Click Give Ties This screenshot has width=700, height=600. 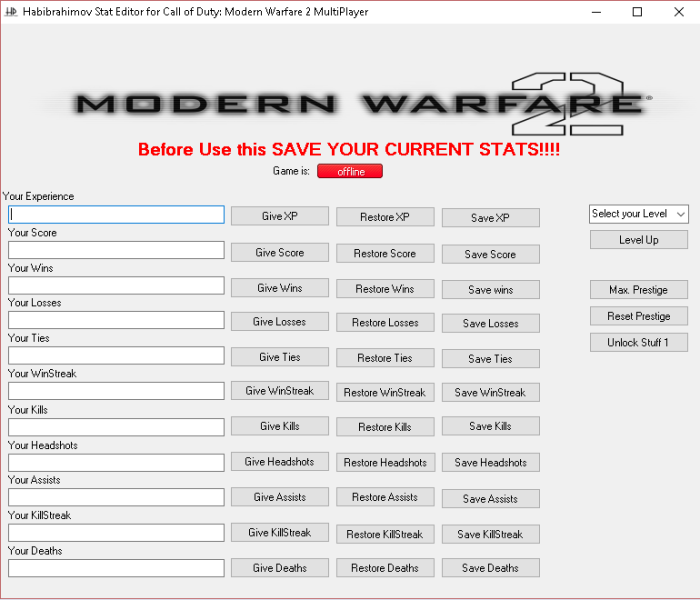280,357
